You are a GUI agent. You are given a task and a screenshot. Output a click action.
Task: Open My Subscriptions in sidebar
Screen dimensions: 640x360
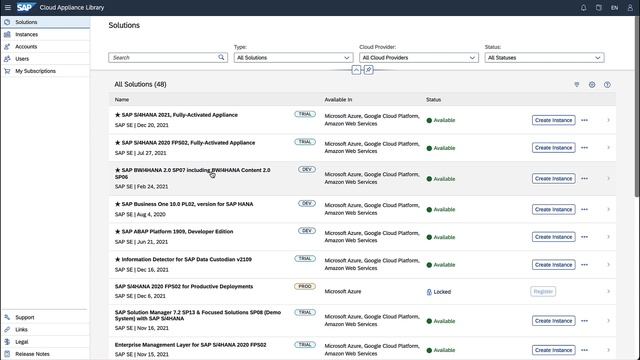[x=45, y=71]
